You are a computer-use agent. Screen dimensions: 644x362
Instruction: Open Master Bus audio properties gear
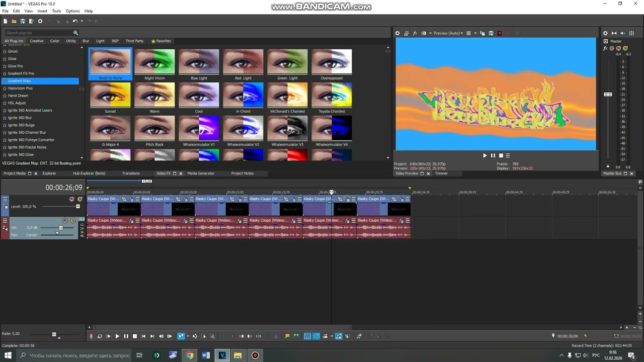click(605, 33)
